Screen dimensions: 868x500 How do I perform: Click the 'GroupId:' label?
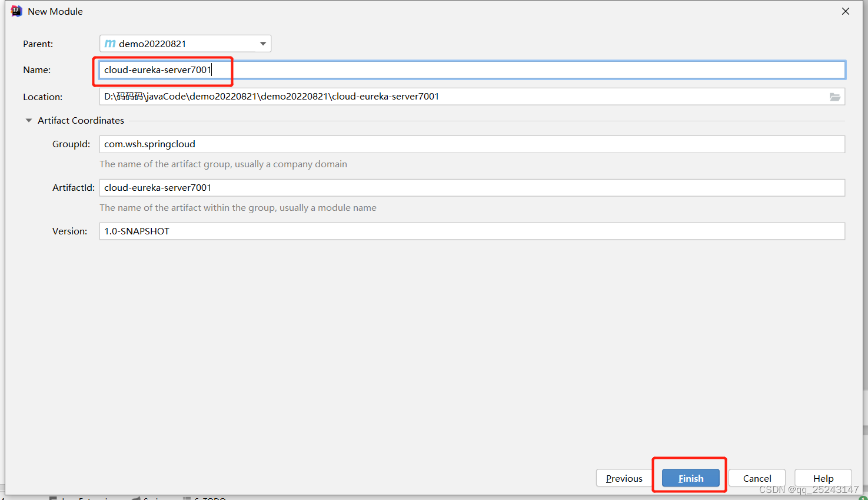click(71, 144)
